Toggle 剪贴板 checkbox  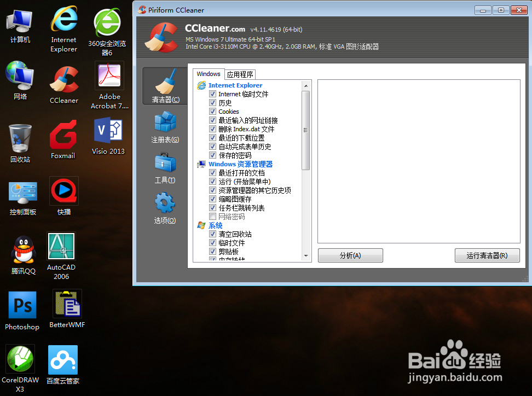213,252
